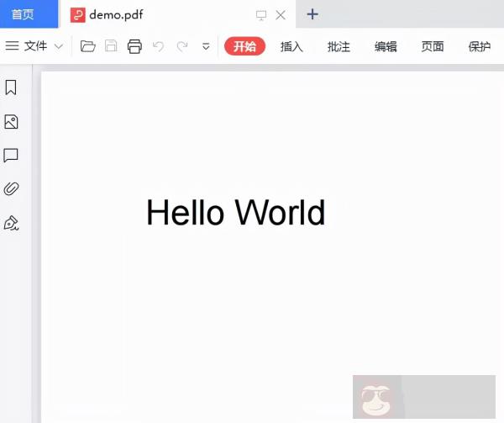Switch to the 批注 tab
The height and width of the screenshot is (423, 504).
(339, 46)
